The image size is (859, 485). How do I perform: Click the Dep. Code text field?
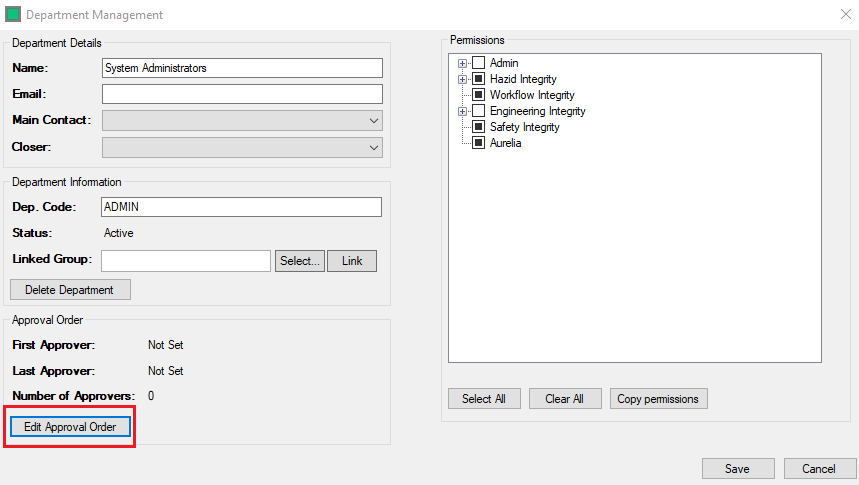[x=242, y=207]
